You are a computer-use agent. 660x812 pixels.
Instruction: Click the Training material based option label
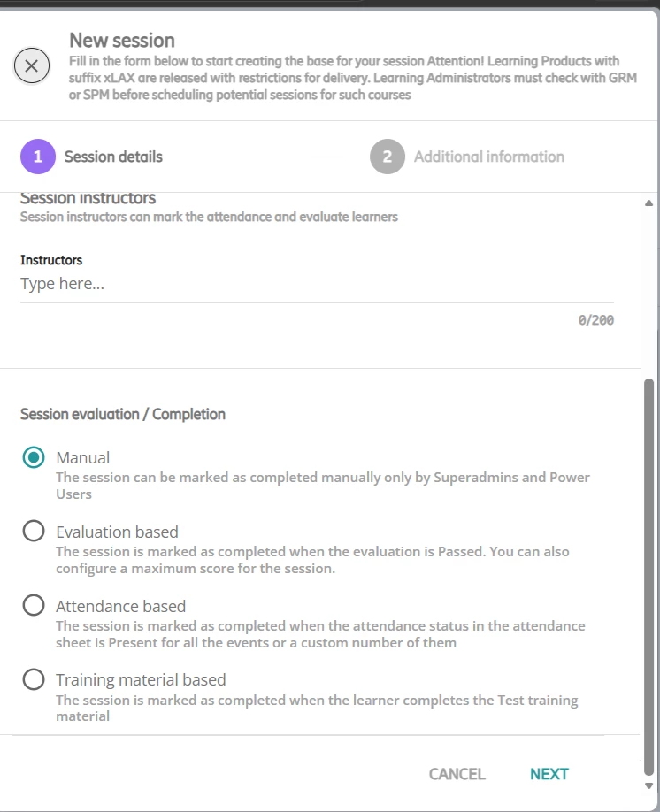click(141, 679)
